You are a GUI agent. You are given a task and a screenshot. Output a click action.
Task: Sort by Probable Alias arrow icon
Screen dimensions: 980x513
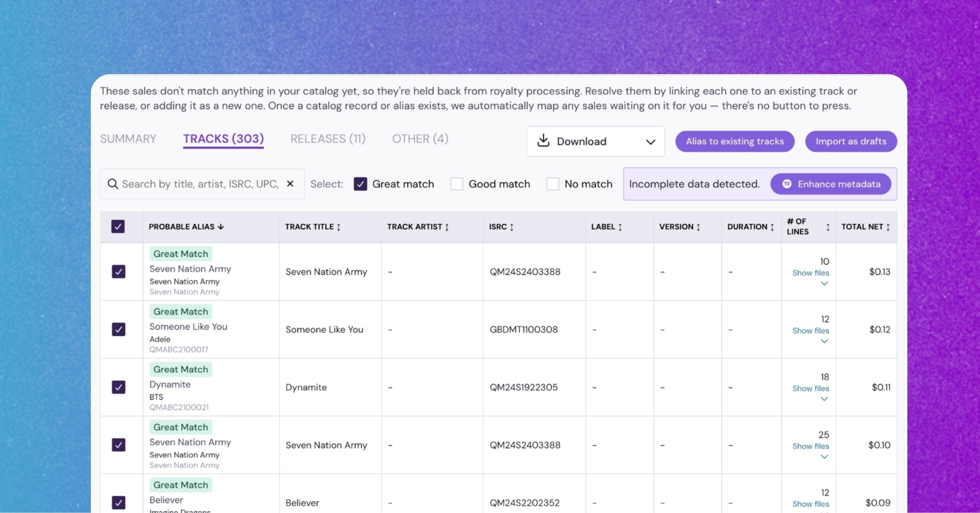[221, 227]
